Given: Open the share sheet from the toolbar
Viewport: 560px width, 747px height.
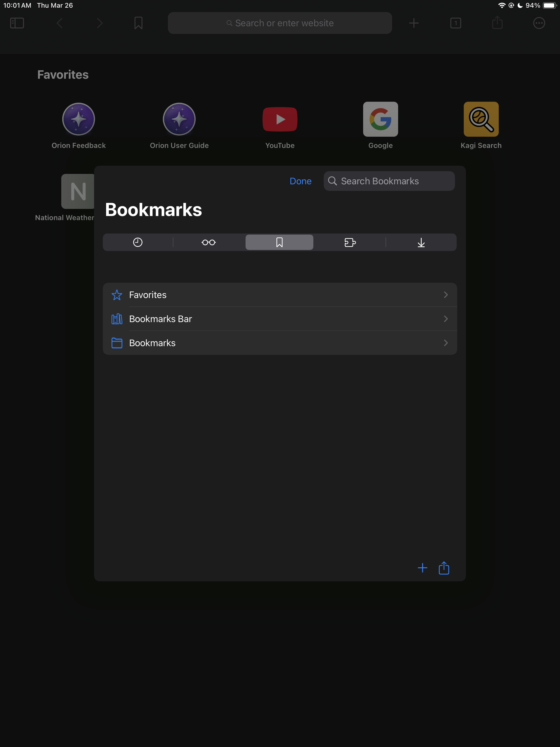Looking at the screenshot, I should (x=497, y=23).
